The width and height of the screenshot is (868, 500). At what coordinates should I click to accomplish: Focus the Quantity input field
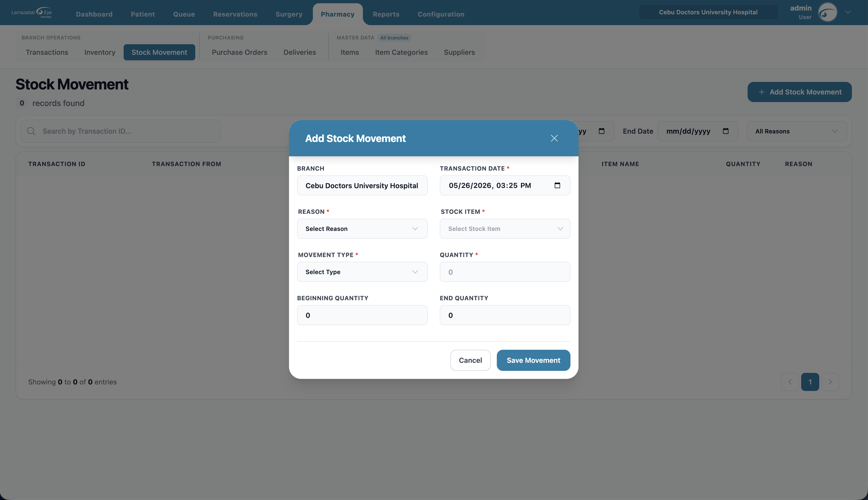pos(505,272)
